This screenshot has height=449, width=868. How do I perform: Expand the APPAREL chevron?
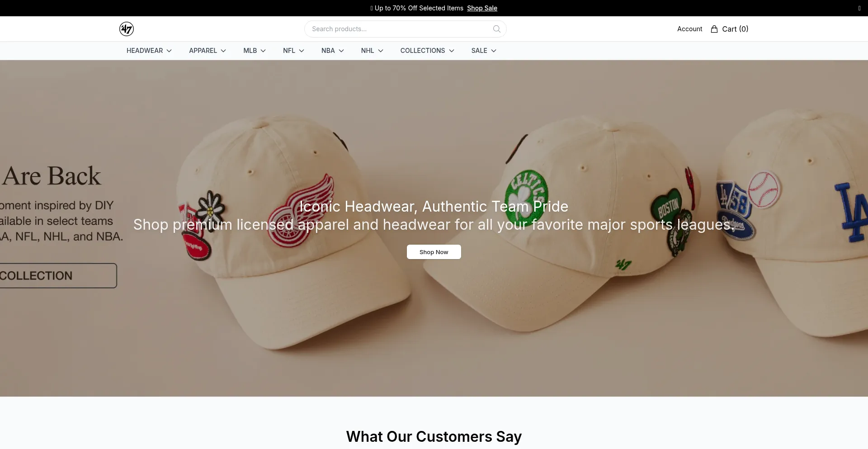(223, 51)
